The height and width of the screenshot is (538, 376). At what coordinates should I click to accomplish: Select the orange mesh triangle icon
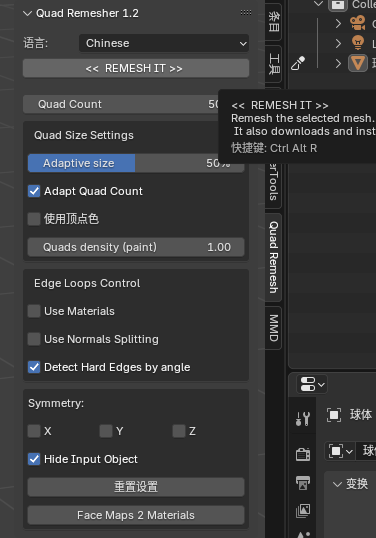coord(358,63)
